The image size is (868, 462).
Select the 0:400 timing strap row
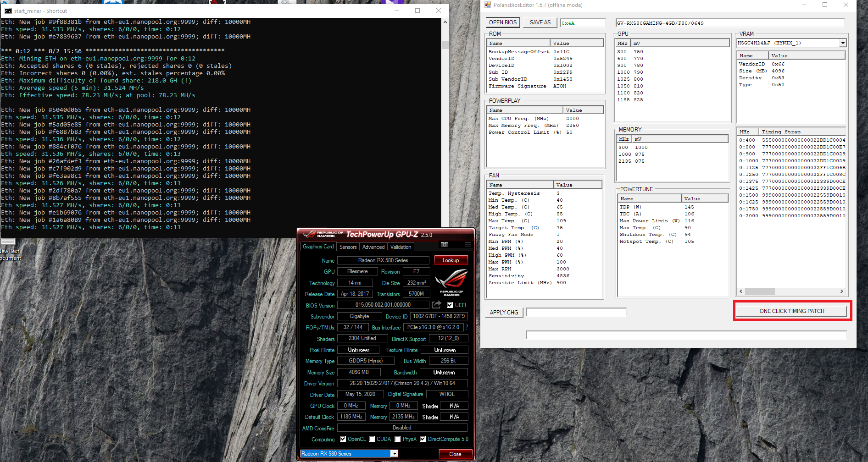pyautogui.click(x=791, y=140)
